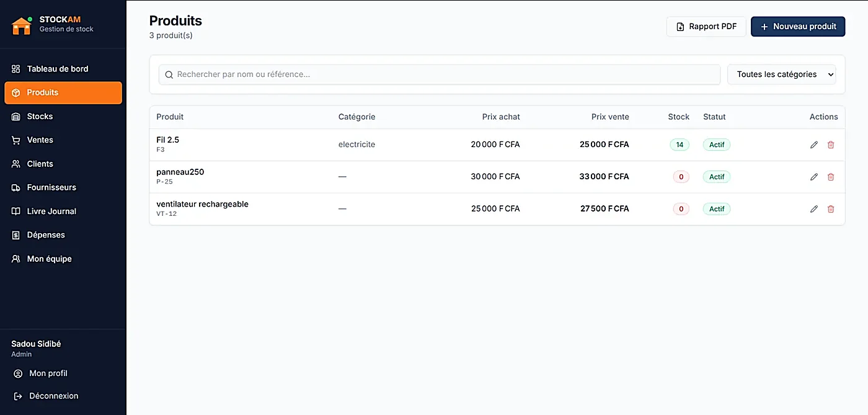This screenshot has height=415, width=868.
Task: Click the Dépenses receipt icon
Action: pyautogui.click(x=16, y=235)
